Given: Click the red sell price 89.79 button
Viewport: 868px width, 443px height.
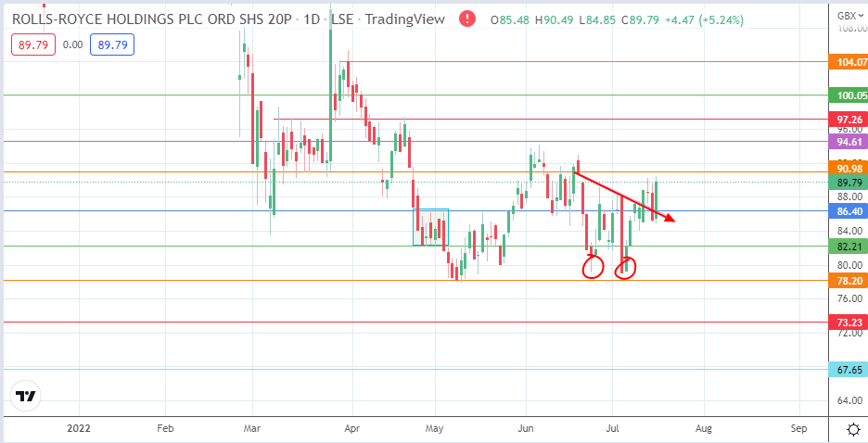Looking at the screenshot, I should tap(33, 44).
